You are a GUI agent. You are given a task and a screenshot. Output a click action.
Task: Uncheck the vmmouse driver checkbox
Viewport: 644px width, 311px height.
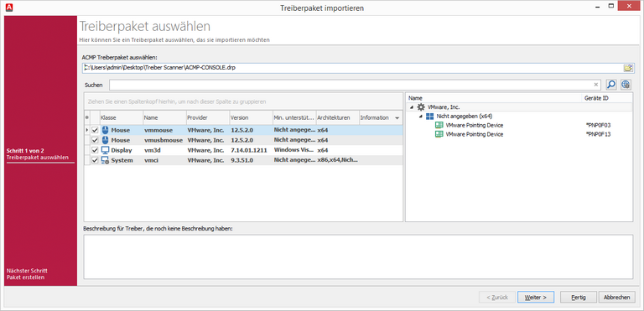[x=95, y=130]
